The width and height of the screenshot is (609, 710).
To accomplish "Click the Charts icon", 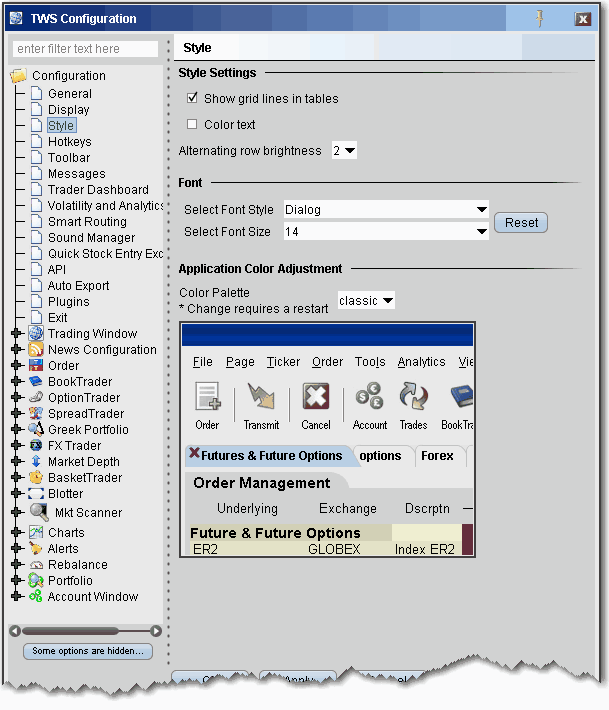I will coord(36,532).
